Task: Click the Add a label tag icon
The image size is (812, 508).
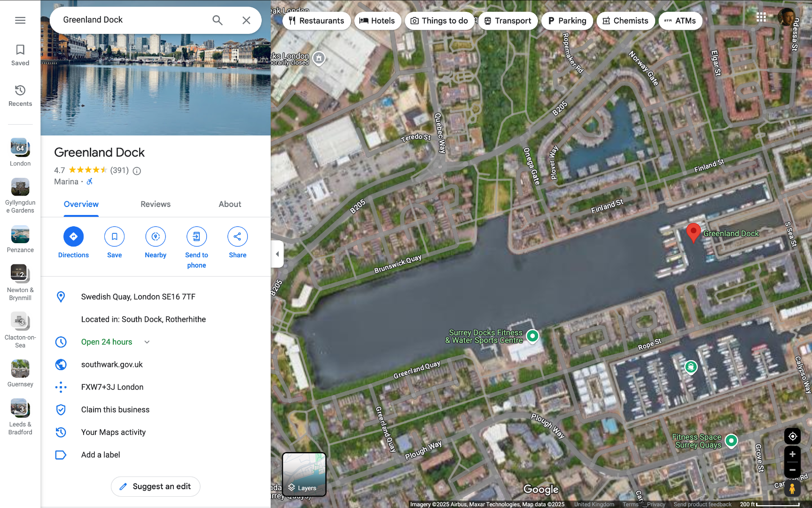Action: [x=61, y=455]
